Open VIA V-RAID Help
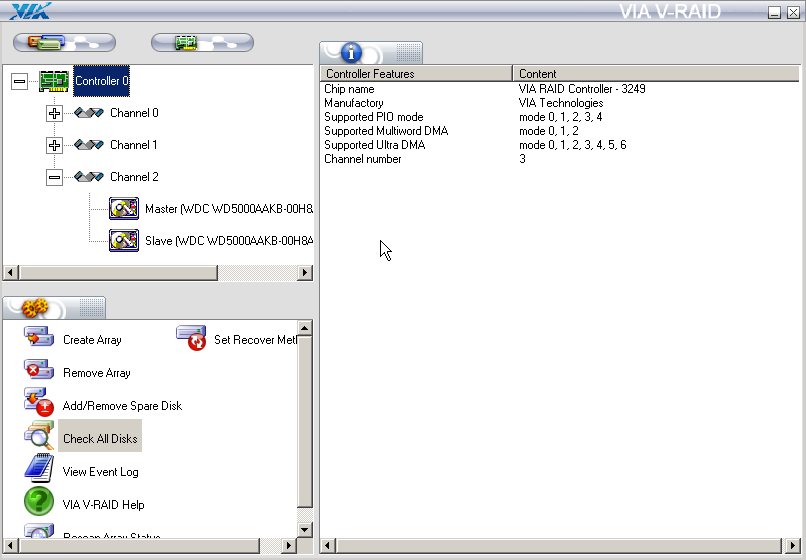 point(103,504)
